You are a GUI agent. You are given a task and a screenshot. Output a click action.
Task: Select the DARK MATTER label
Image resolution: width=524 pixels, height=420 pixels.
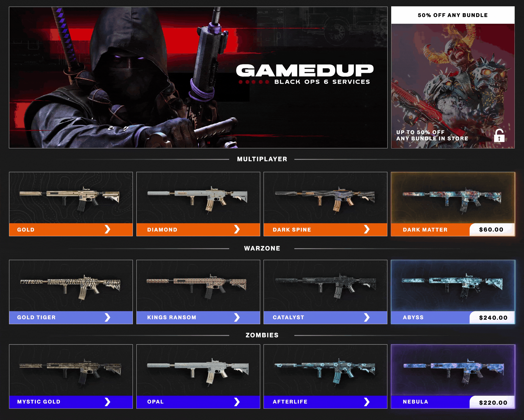coord(425,230)
